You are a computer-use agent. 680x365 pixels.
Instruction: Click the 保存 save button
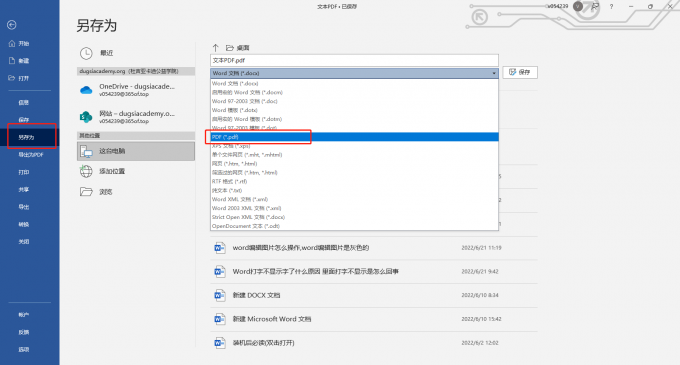(x=520, y=72)
